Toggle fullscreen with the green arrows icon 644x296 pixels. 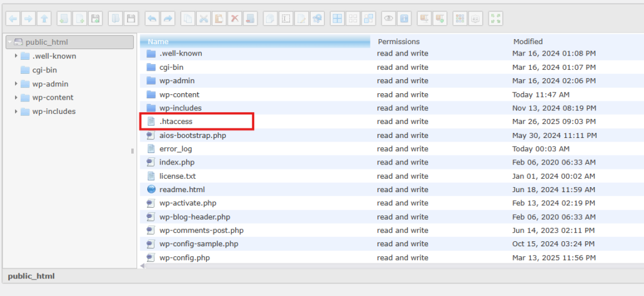point(496,19)
